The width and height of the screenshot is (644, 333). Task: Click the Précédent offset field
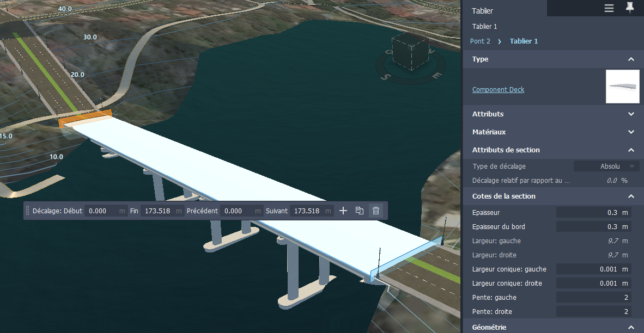pos(241,211)
